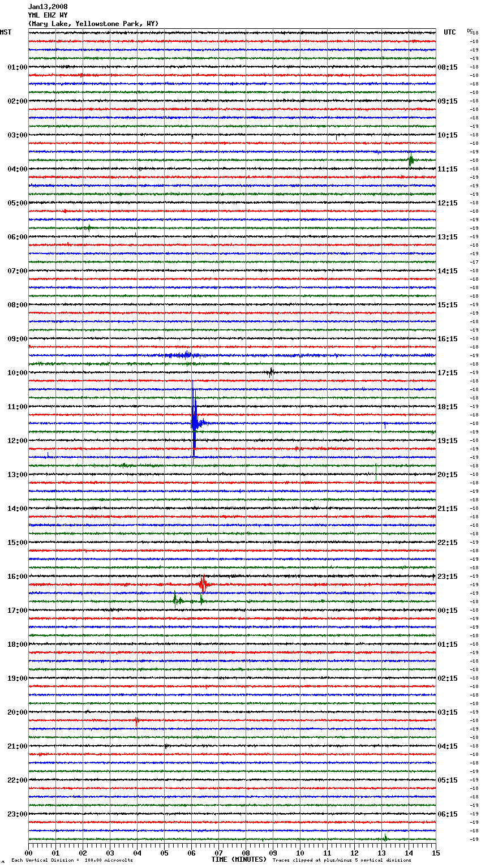Select the 08:00 MST time label
This screenshot has height=868, width=481.
click(x=18, y=305)
